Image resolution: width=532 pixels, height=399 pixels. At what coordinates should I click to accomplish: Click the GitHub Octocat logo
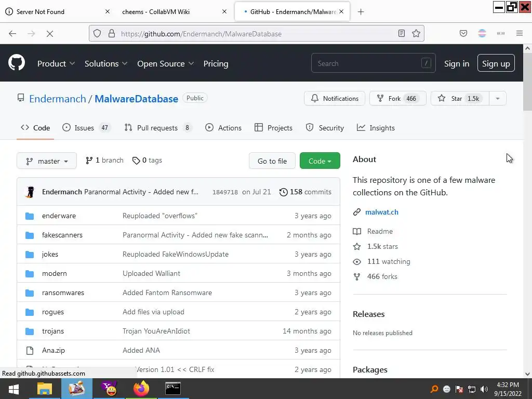(16, 63)
